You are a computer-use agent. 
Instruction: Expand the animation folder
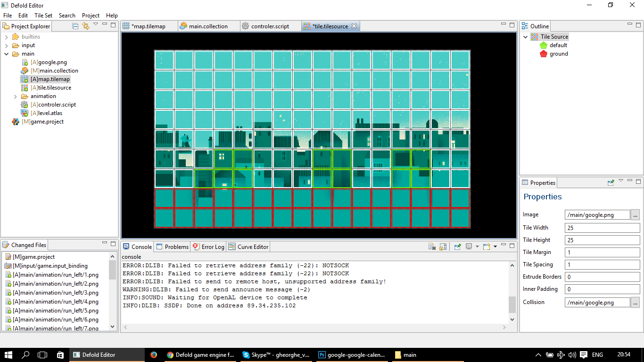click(15, 96)
